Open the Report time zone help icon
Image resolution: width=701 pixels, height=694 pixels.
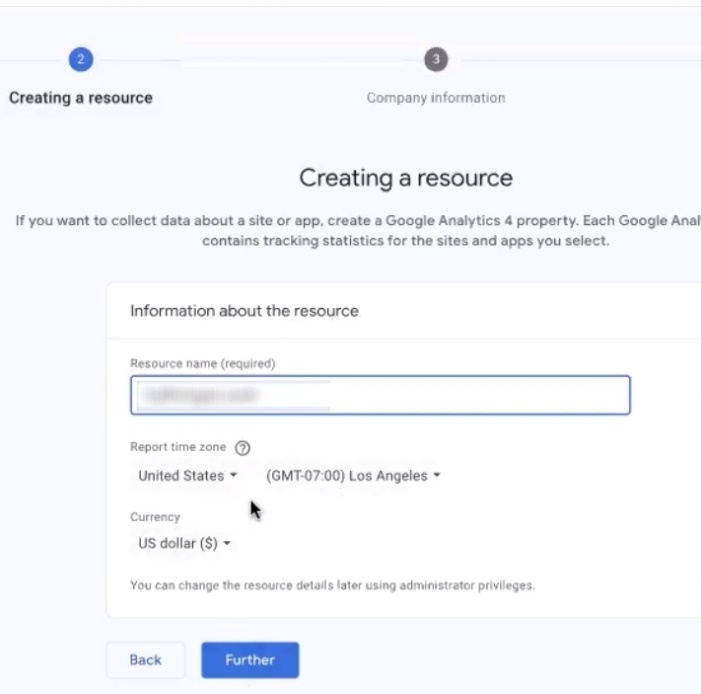coord(242,448)
